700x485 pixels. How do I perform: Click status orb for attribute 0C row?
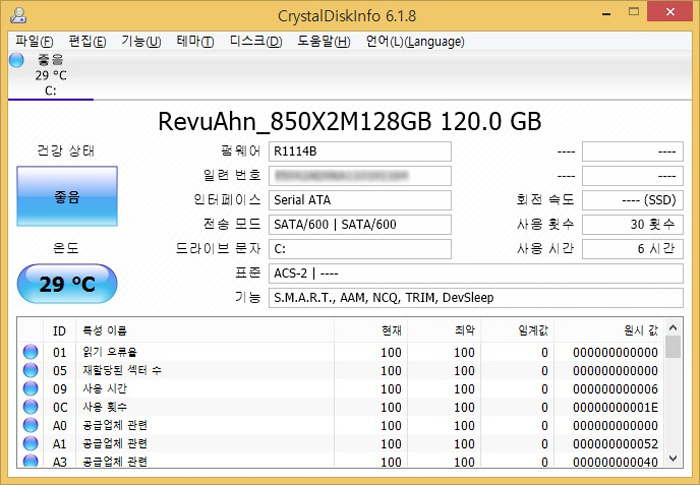(x=30, y=407)
